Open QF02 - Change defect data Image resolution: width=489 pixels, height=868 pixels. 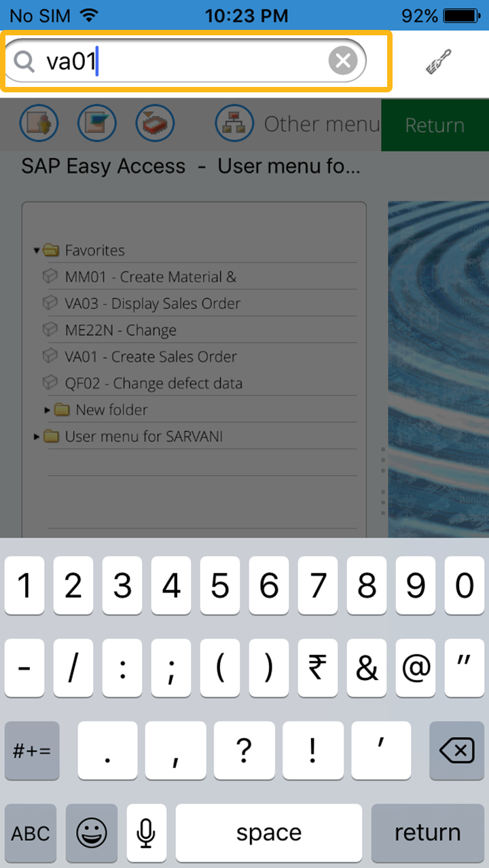153,383
